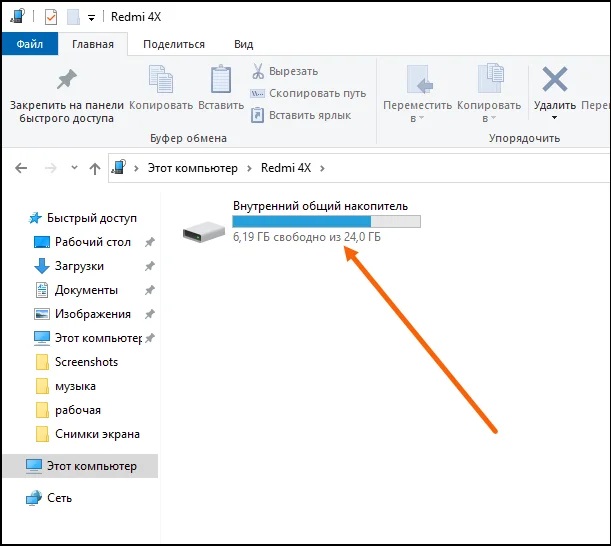Click the Paste shortcut icon
The image size is (611, 546).
coord(257,115)
